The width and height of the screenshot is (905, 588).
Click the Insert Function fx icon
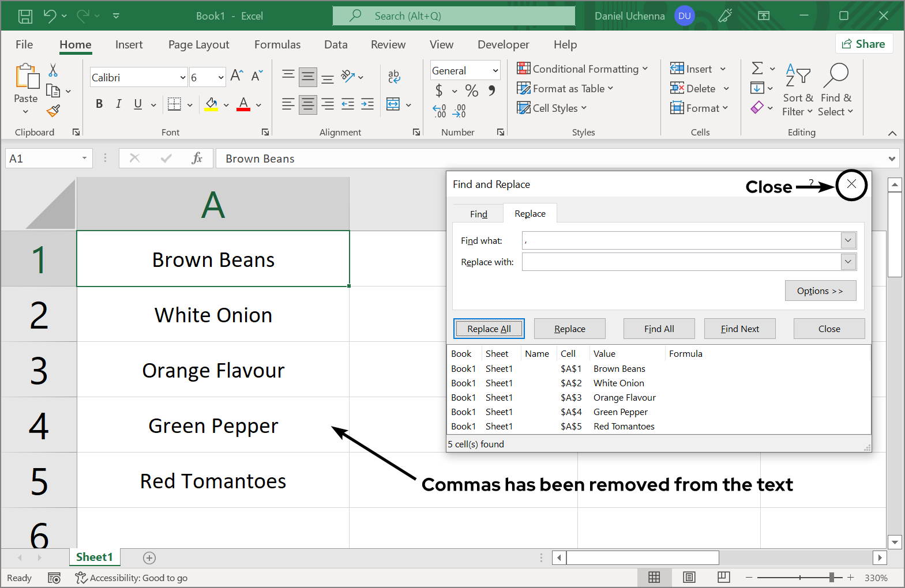pyautogui.click(x=197, y=158)
